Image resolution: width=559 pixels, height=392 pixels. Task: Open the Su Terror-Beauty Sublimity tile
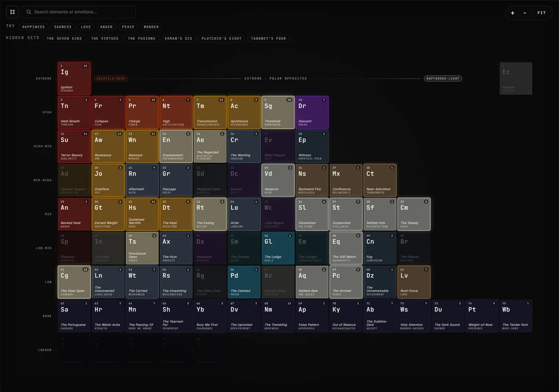[x=74, y=146]
